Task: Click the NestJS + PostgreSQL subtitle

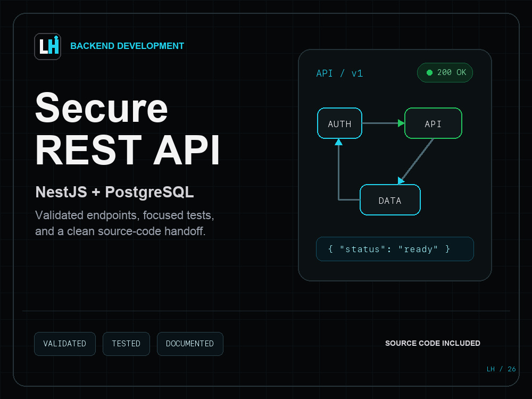Action: 115,192
